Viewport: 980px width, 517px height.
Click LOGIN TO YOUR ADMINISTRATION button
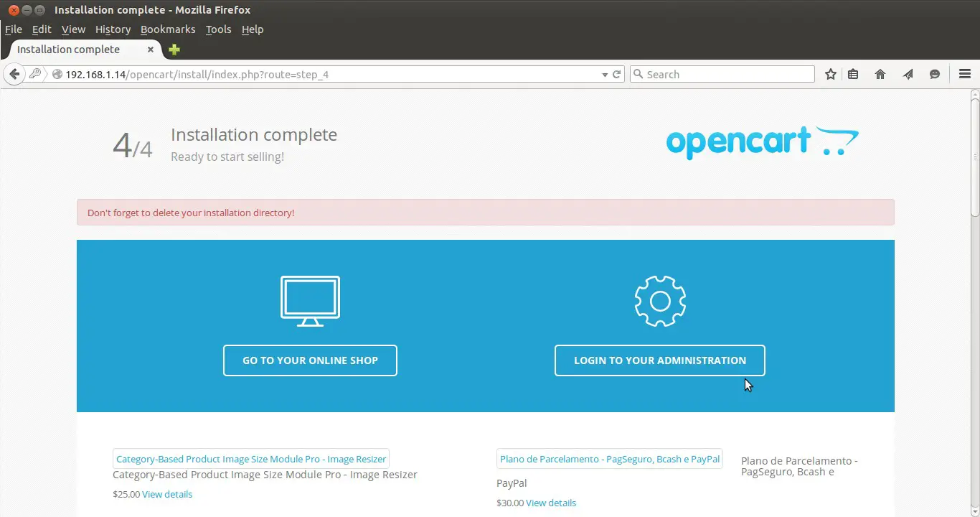(660, 360)
